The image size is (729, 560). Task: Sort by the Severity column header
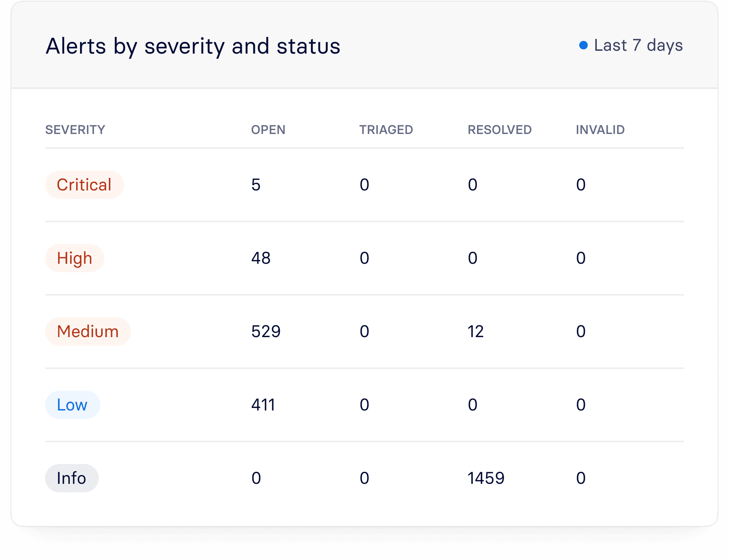point(75,130)
